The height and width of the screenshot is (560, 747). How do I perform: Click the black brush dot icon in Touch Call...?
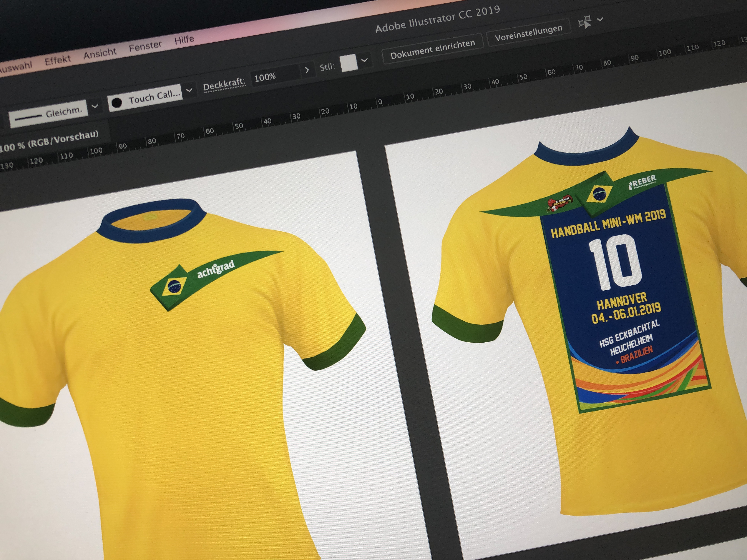click(117, 103)
